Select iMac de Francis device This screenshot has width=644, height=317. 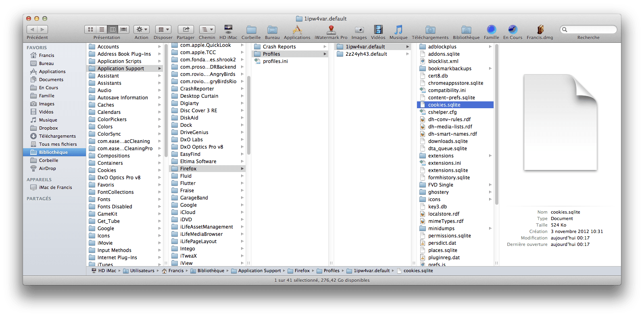pos(54,187)
